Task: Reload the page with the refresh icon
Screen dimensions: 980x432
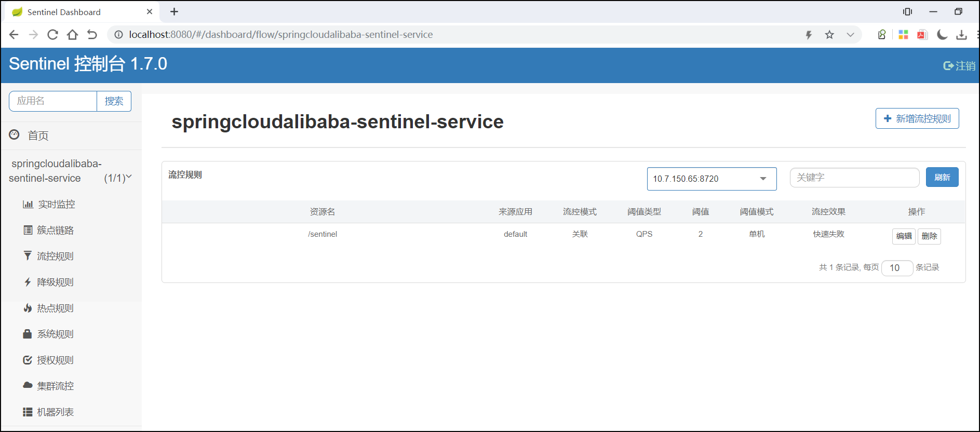Action: pos(52,35)
